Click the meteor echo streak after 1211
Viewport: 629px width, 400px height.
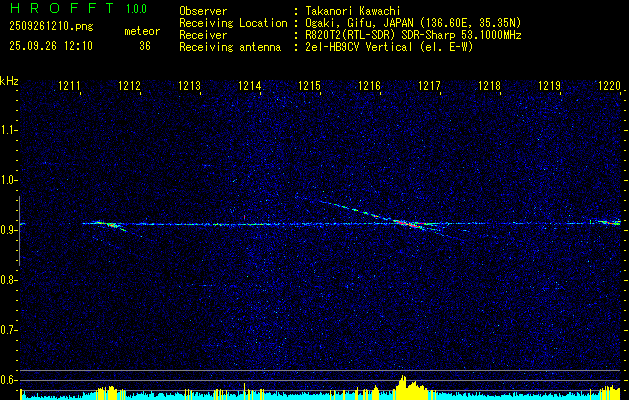pyautogui.click(x=109, y=225)
